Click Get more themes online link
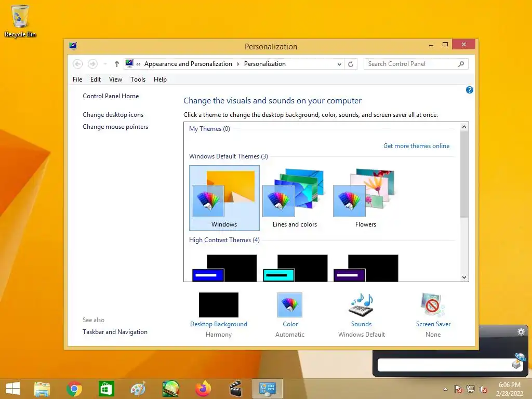 tap(416, 146)
